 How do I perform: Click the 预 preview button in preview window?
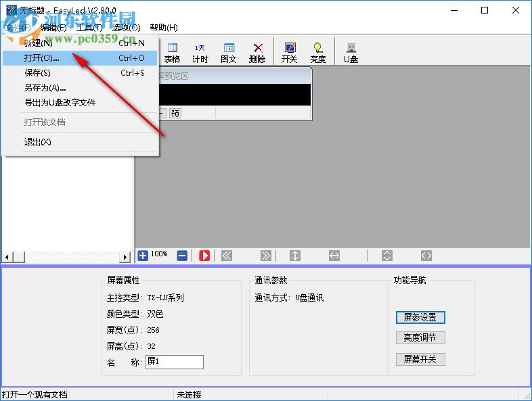click(175, 113)
